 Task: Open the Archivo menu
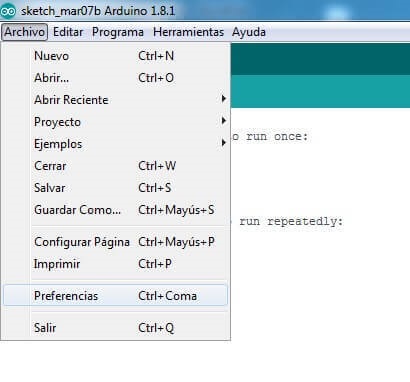[24, 32]
